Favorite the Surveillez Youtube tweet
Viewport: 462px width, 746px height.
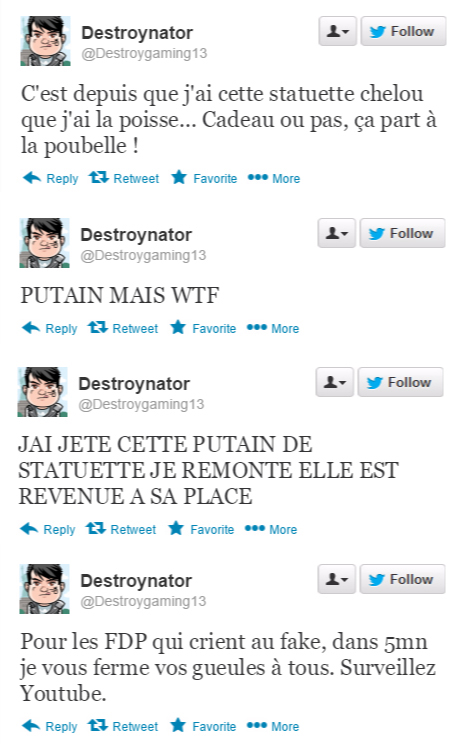point(203,726)
